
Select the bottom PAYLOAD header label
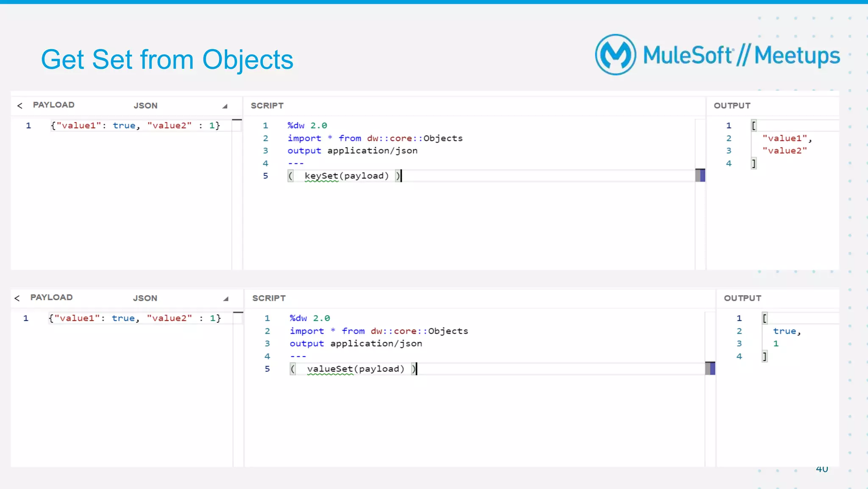point(51,297)
